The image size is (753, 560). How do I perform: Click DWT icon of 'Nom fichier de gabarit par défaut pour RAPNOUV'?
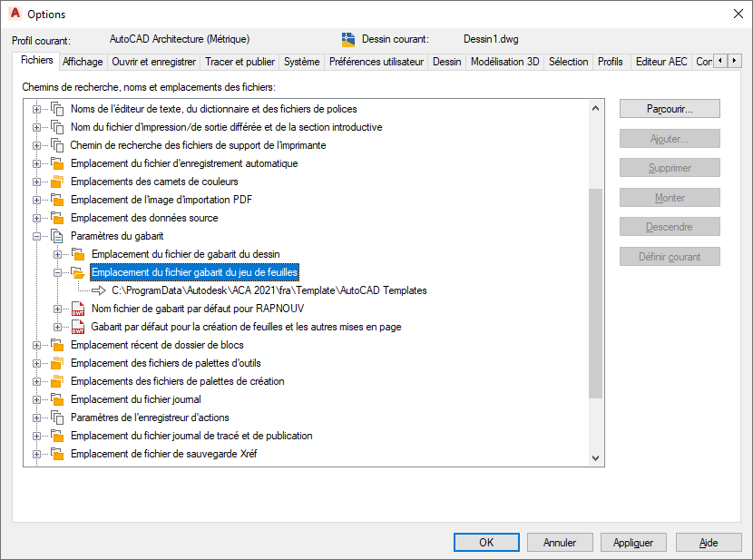pos(78,309)
